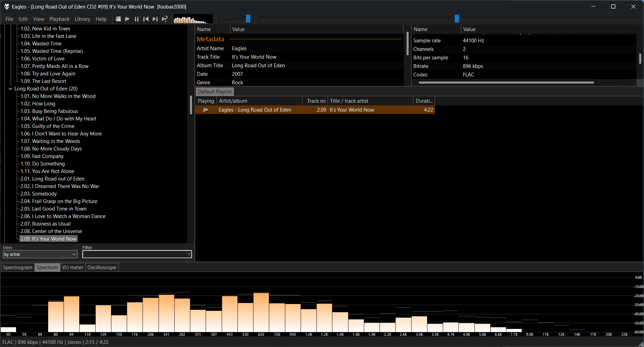Stop playback with the Stop button
644x347 pixels.
tap(118, 19)
